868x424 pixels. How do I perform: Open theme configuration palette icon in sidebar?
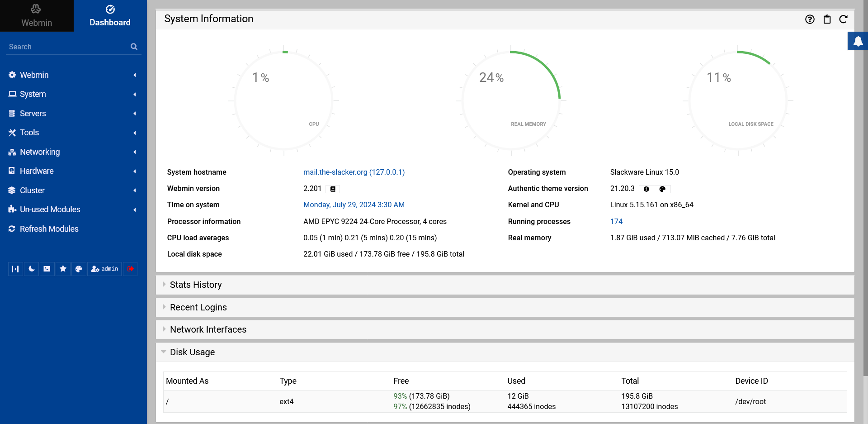(79, 269)
